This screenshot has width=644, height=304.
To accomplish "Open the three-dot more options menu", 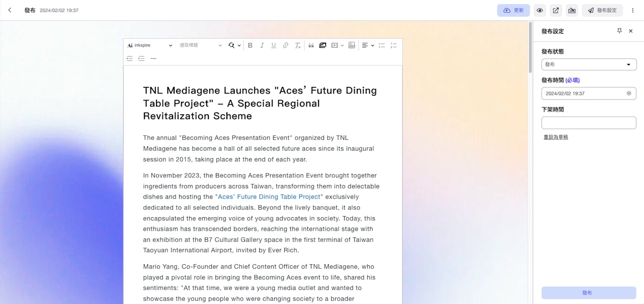I will (633, 10).
